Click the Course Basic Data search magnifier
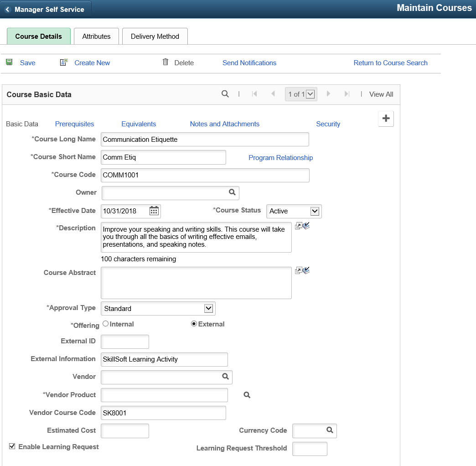This screenshot has width=476, height=466. click(x=225, y=94)
